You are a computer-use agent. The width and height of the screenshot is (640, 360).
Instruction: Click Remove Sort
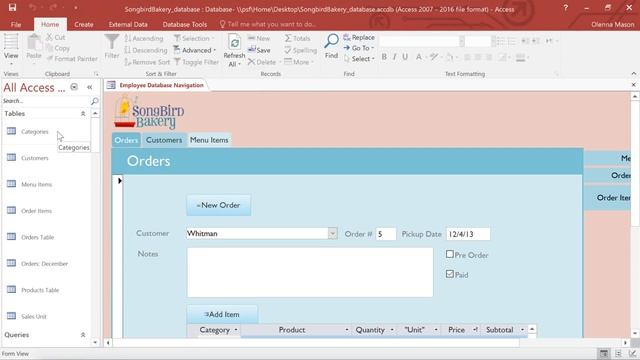tap(147, 62)
